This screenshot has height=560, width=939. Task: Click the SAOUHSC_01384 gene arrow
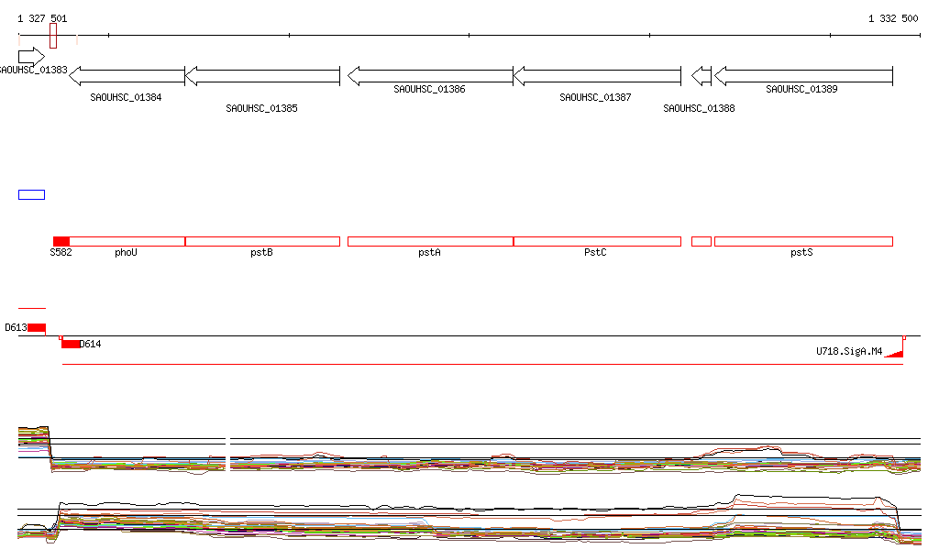127,76
